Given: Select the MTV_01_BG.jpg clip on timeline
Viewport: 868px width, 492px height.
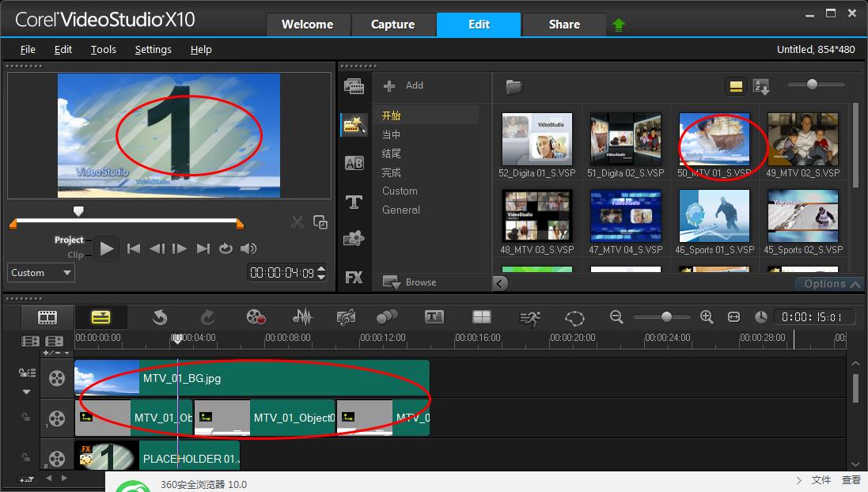Looking at the screenshot, I should tap(252, 378).
